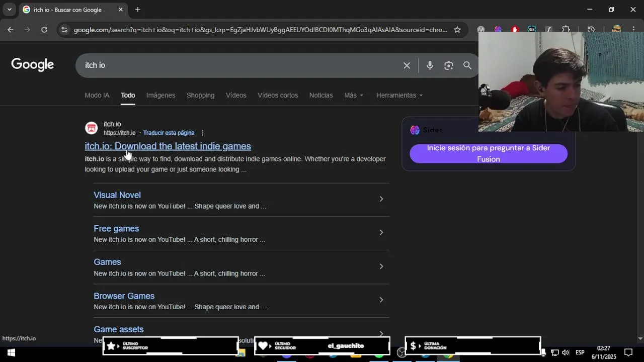644x362 pixels.
Task: Switch to Modo IA tab
Action: (x=97, y=95)
